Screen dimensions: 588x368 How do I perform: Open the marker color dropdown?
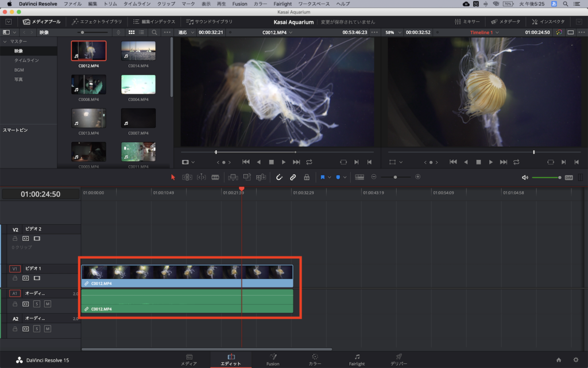345,177
